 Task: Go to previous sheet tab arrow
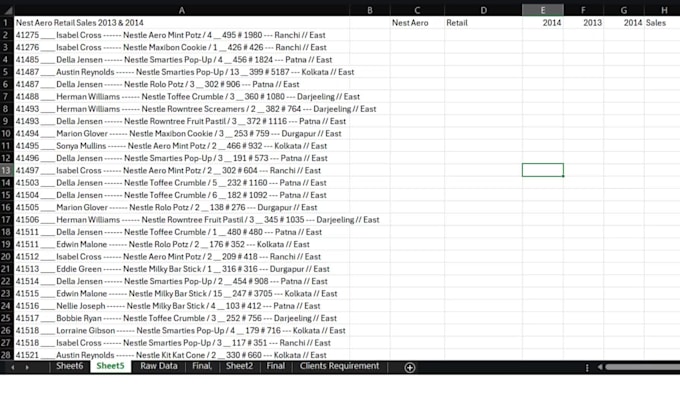coord(13,367)
